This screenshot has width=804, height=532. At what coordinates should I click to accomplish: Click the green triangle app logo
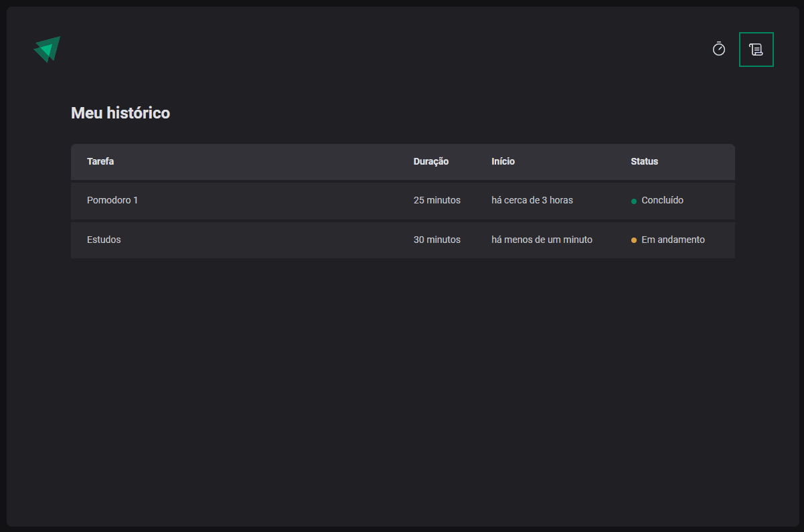point(47,49)
